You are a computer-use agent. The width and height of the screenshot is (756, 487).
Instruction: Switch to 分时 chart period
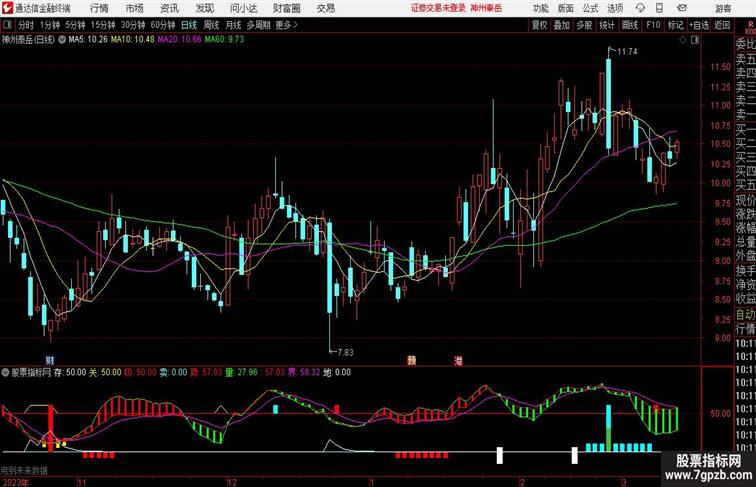point(26,25)
